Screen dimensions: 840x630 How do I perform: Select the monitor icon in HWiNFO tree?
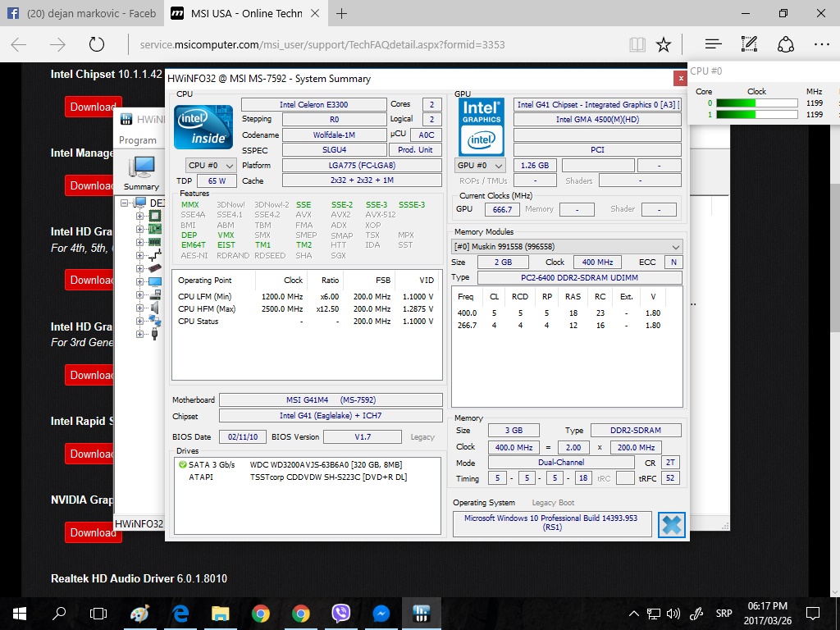[x=155, y=282]
